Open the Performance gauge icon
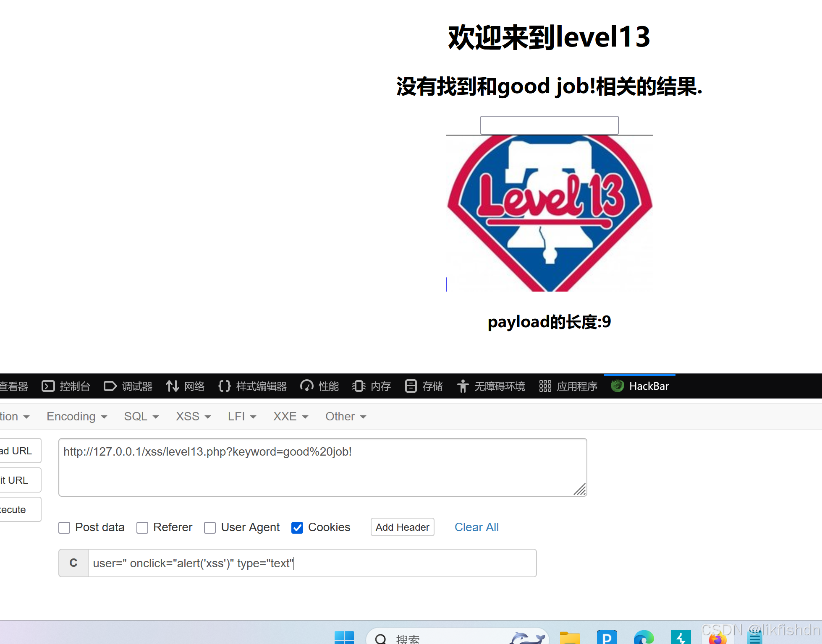This screenshot has width=822, height=644. [307, 386]
